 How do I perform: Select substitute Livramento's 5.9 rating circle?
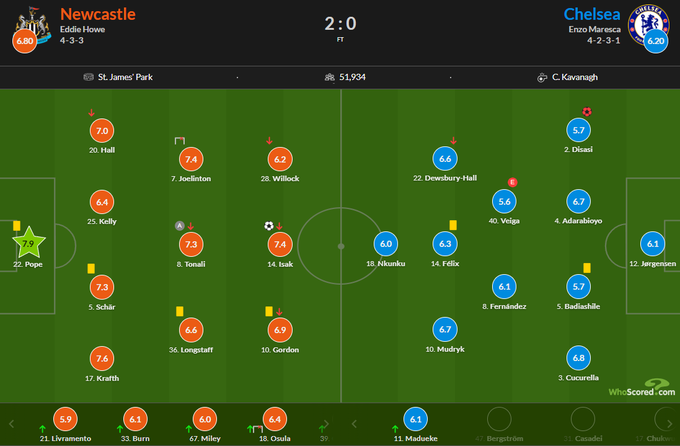tap(66, 420)
